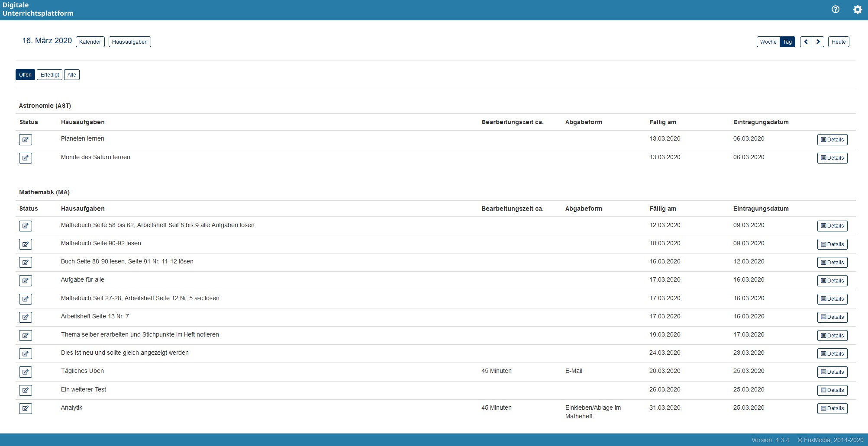Screen dimensions: 868x446
Task: Open Details for Dies ist neu entry
Action: [x=832, y=354]
